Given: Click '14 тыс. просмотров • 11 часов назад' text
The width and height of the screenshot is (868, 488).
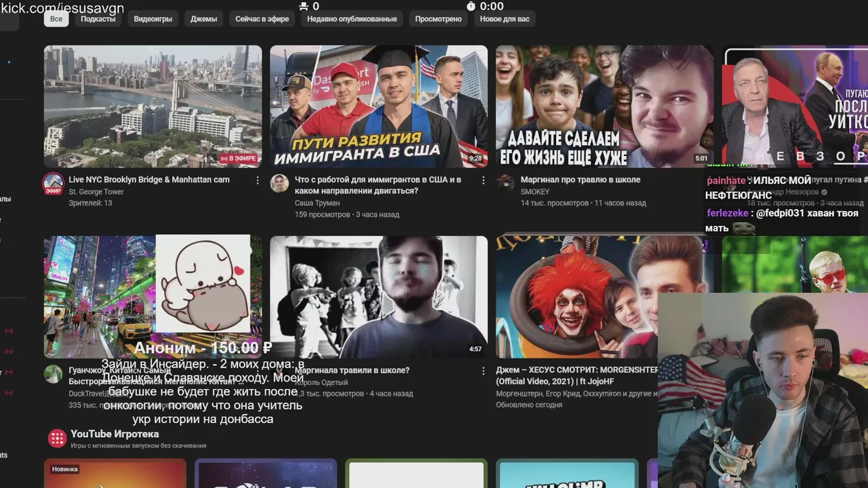Looking at the screenshot, I should [x=583, y=203].
